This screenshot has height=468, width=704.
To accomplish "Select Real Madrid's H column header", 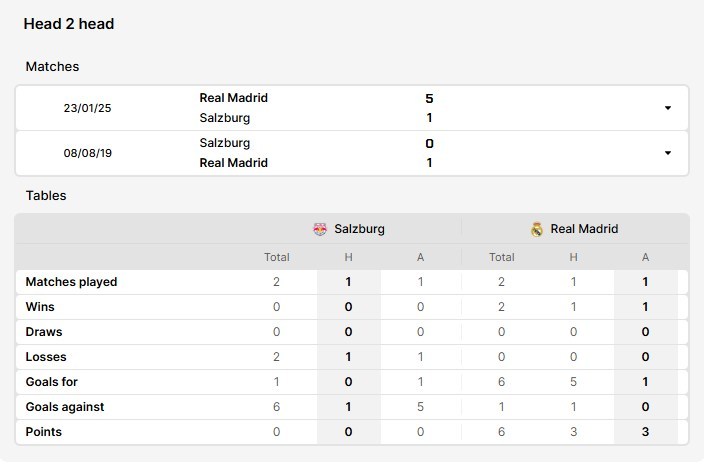I will pyautogui.click(x=573, y=257).
